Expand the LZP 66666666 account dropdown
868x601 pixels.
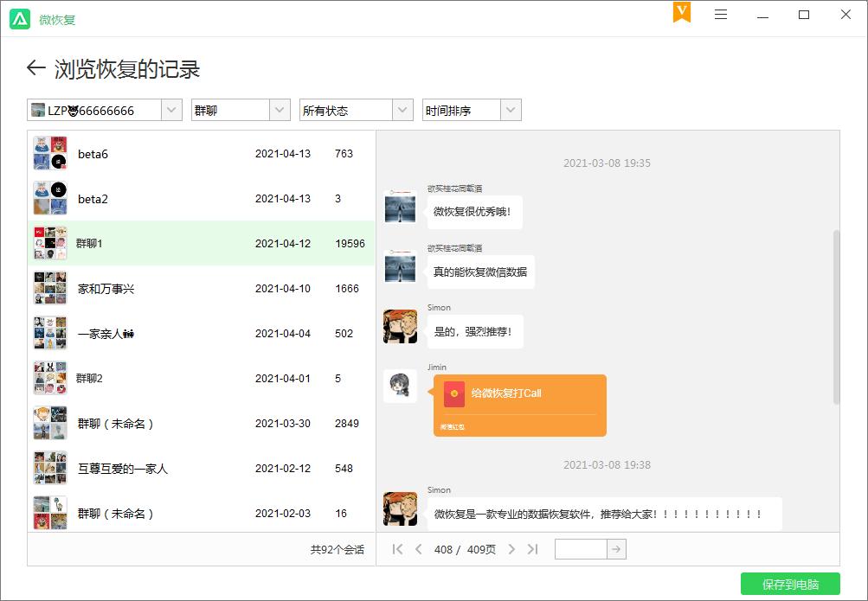[x=171, y=110]
